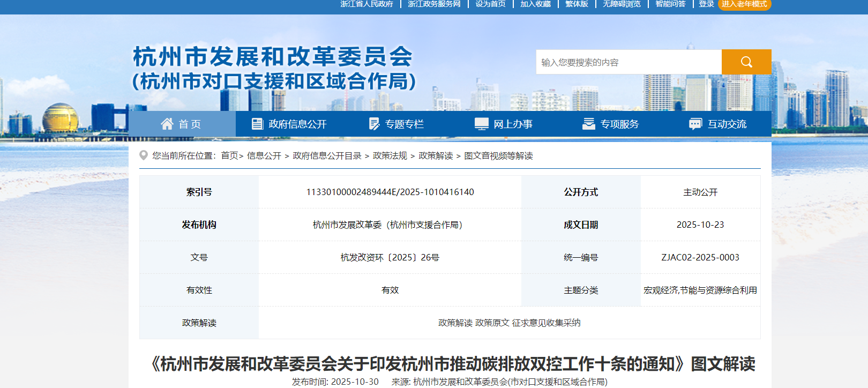Click the pencil-page icon beside 专题专栏
Image resolution: width=868 pixels, height=388 pixels.
[374, 124]
